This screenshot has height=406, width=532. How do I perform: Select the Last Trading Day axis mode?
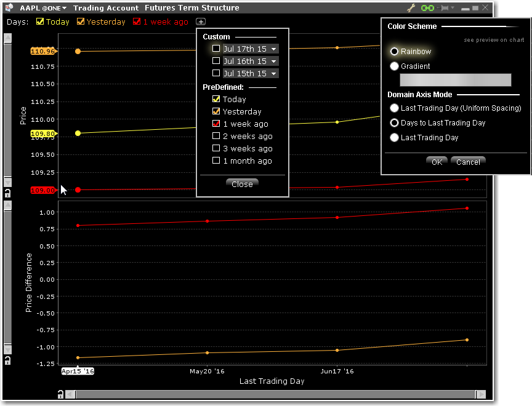(x=394, y=138)
